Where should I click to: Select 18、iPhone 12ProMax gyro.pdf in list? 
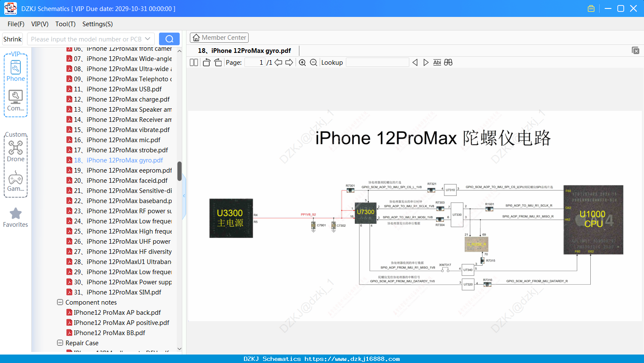coord(115,160)
